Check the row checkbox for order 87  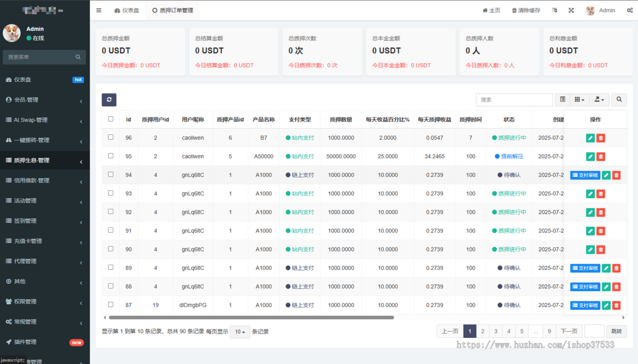pos(111,304)
